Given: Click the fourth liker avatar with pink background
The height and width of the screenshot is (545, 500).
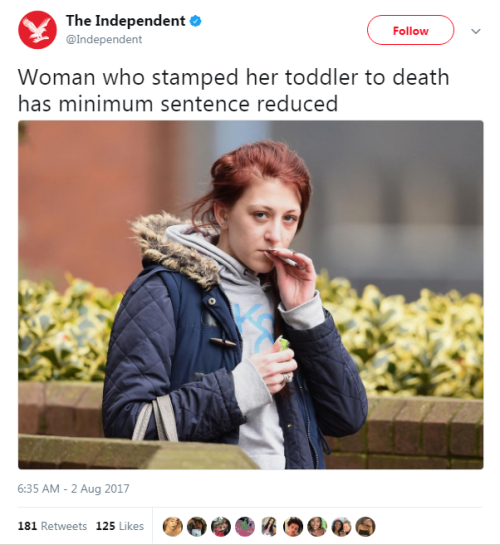Looking at the screenshot, I should click(245, 527).
